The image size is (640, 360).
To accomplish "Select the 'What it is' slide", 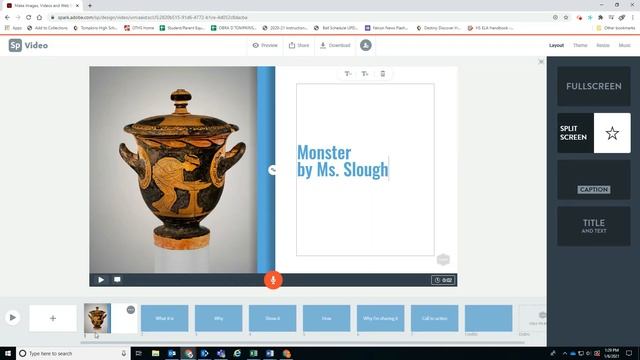I will pos(164,318).
